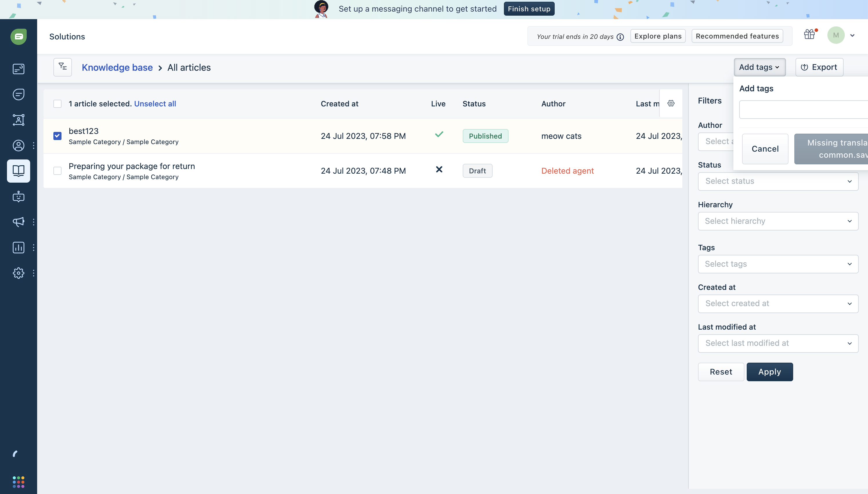Go to Knowledge base breadcrumb
Screen dimensions: 868x494
117,68
